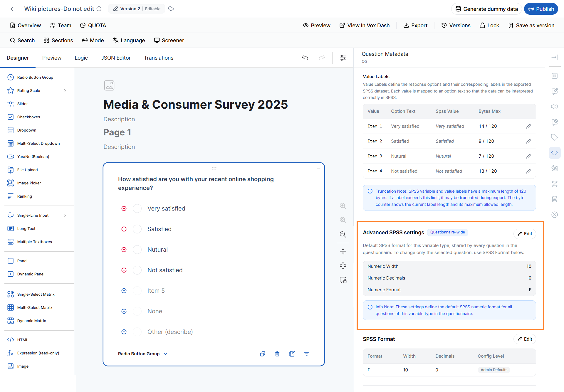Expand Single-Line Input options chevron
The height and width of the screenshot is (392, 564).
[x=65, y=216]
